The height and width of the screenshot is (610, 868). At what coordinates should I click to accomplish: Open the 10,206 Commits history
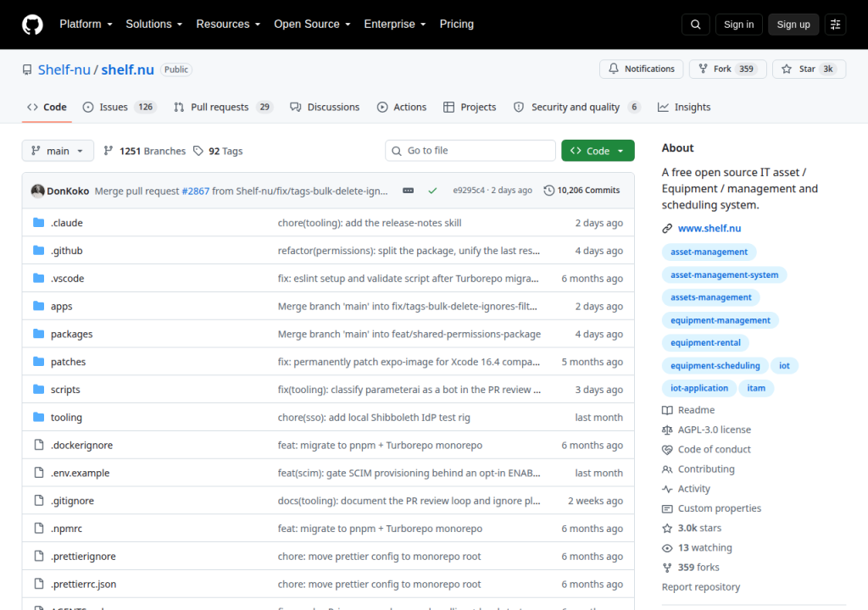(581, 191)
